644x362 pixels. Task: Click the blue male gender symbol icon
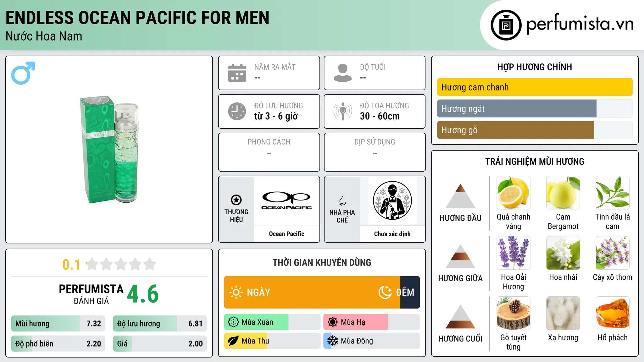(x=23, y=73)
